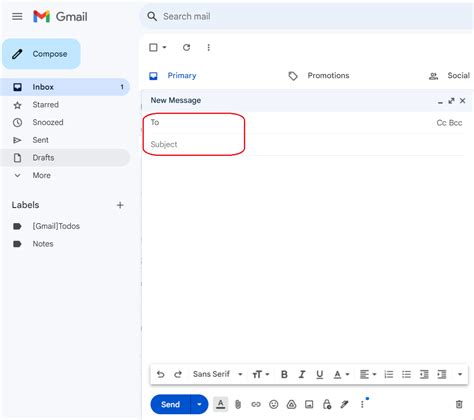Switch to the Promotions tab
The width and height of the screenshot is (474, 420).
coord(319,76)
